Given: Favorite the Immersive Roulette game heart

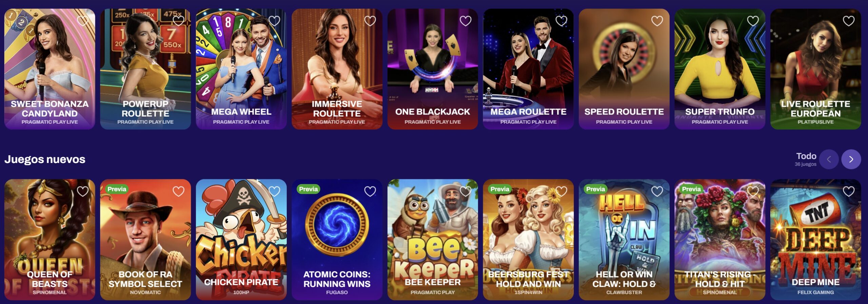Looking at the screenshot, I should point(370,21).
